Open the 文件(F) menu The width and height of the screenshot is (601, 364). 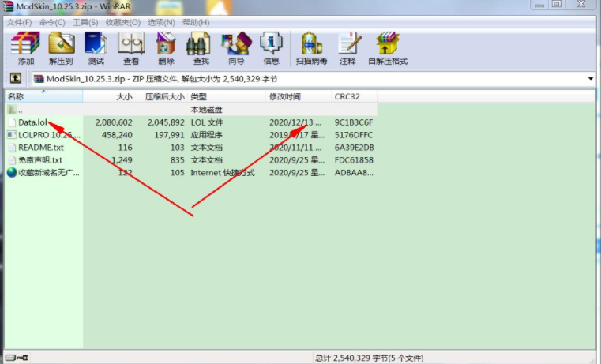(18, 22)
